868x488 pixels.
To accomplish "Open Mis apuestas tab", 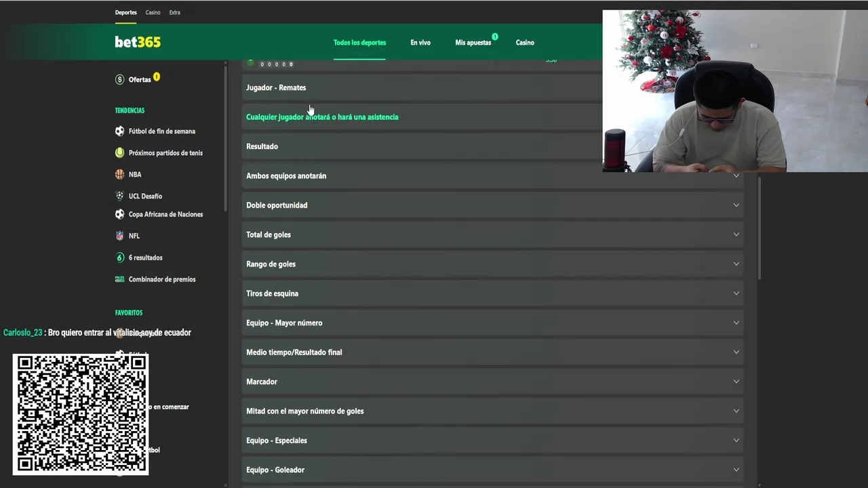I will point(473,43).
